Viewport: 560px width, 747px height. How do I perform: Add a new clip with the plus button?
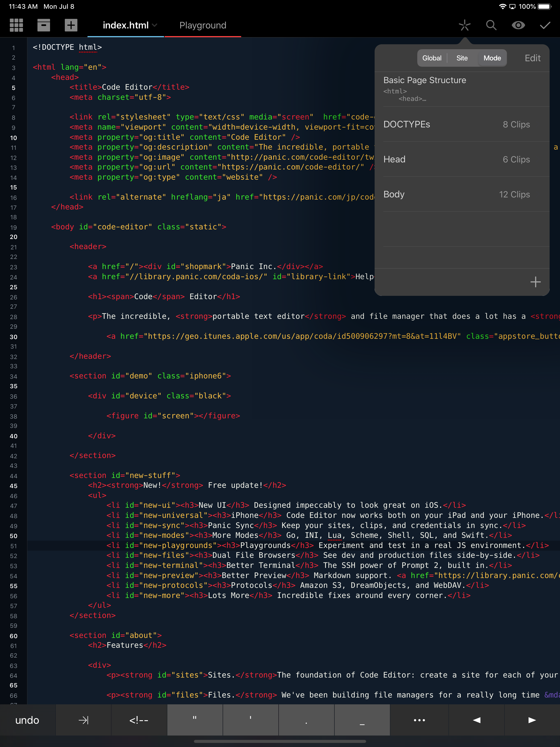pos(536,282)
